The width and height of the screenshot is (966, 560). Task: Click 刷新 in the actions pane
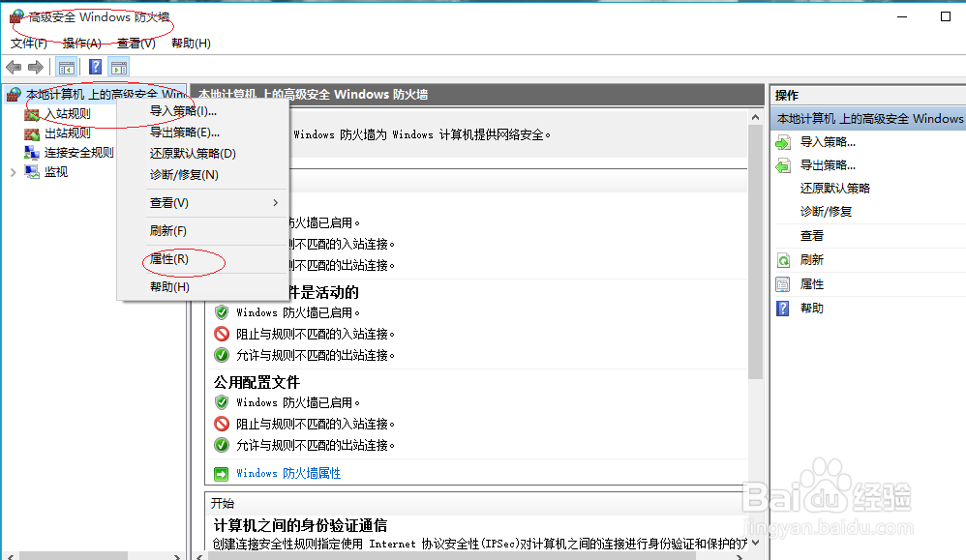(811, 260)
